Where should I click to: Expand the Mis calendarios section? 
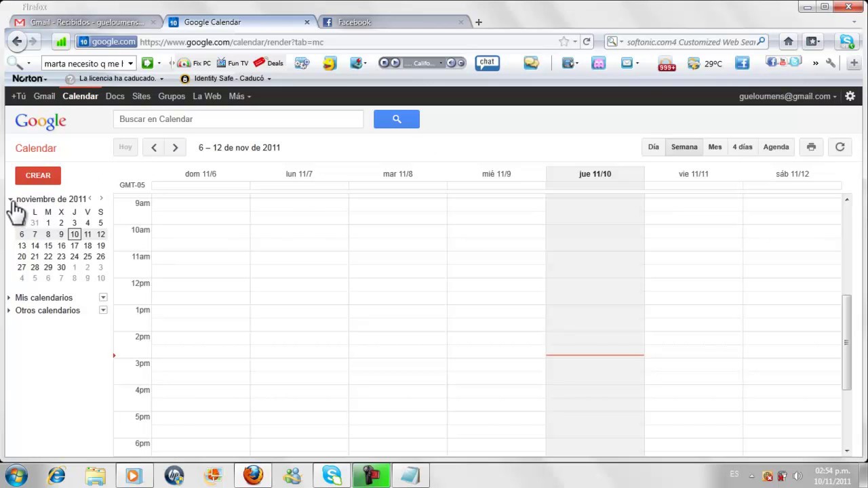click(x=9, y=298)
